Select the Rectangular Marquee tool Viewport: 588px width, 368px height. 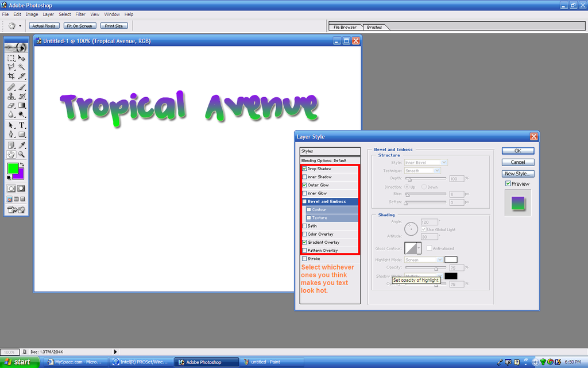coord(11,58)
